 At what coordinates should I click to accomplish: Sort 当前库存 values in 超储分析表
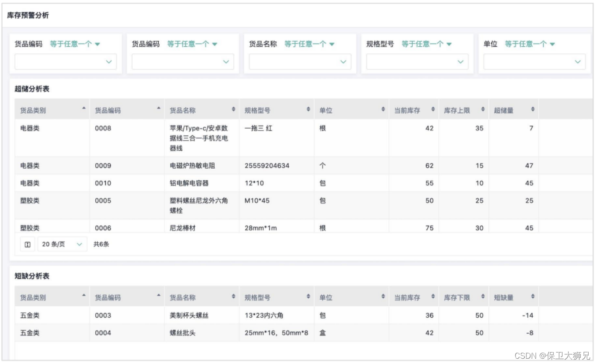(x=433, y=110)
